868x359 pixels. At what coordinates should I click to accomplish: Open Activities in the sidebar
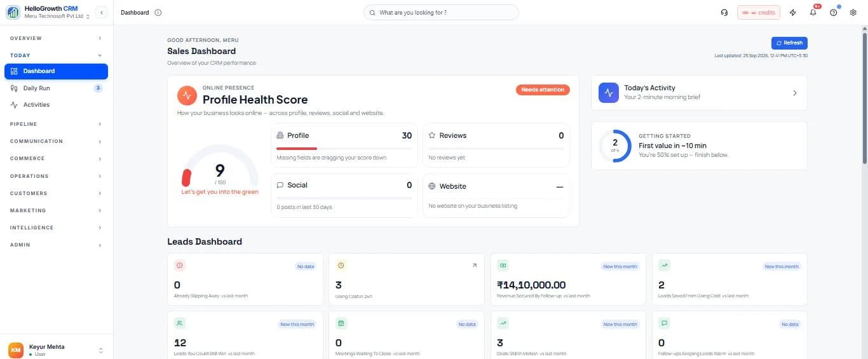(x=56, y=105)
